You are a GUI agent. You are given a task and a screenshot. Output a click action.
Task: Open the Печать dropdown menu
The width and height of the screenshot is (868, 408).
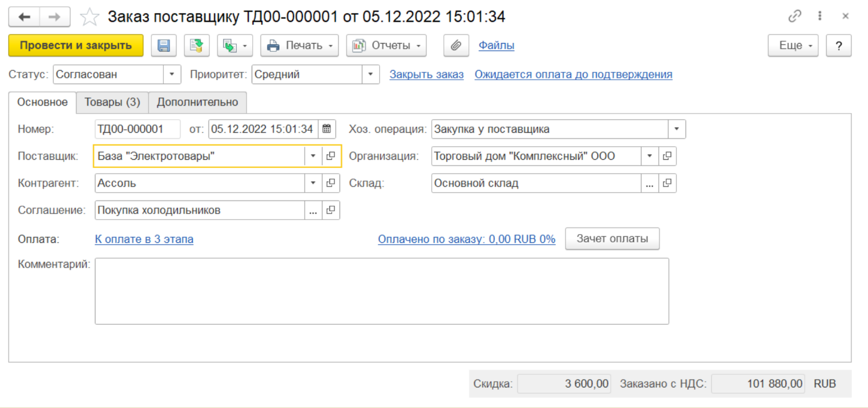pyautogui.click(x=299, y=46)
